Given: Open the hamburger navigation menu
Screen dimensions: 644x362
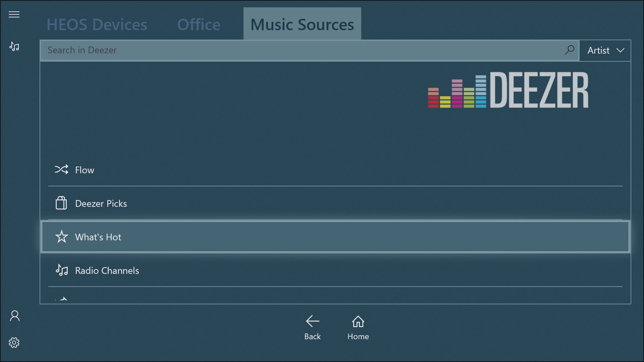Looking at the screenshot, I should (x=14, y=14).
